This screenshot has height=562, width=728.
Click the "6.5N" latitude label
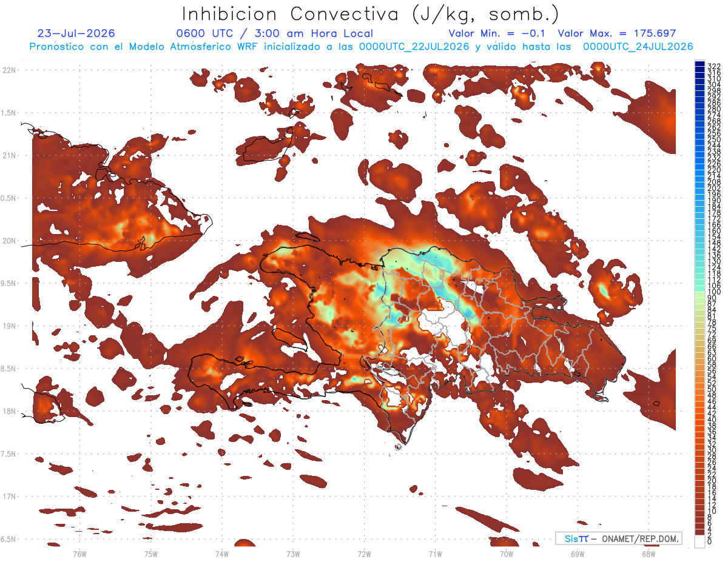tap(9, 539)
